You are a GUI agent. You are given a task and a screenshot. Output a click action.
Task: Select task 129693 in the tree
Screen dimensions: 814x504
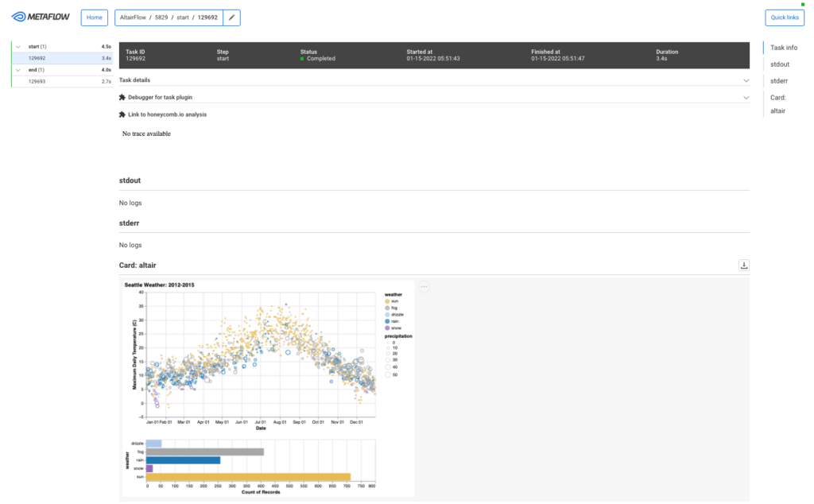click(62, 82)
